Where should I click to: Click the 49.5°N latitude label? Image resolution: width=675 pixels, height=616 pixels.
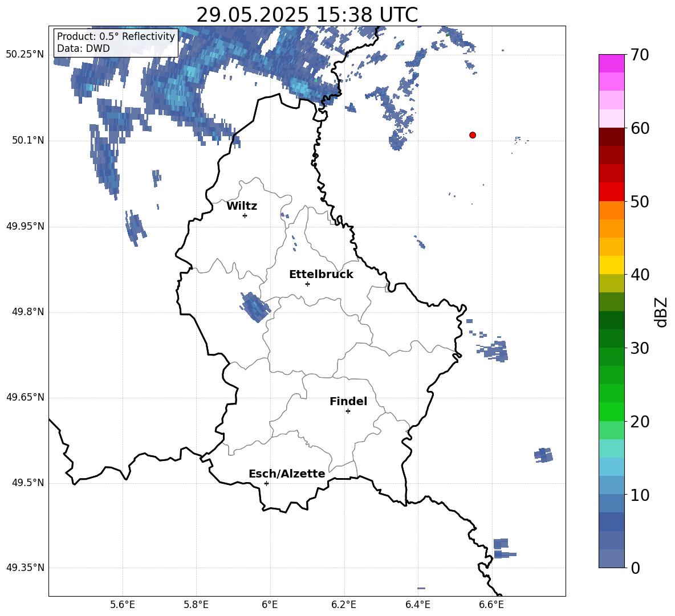tap(28, 483)
